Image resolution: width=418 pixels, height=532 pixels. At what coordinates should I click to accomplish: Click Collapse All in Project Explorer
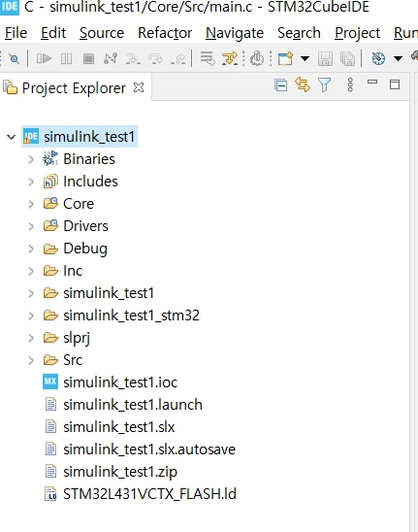tap(280, 84)
